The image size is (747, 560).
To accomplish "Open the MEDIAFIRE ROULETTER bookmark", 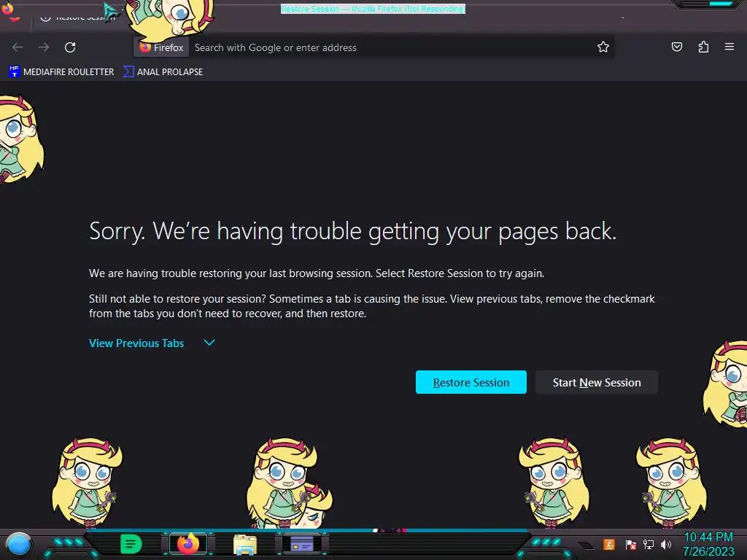I will click(x=61, y=72).
